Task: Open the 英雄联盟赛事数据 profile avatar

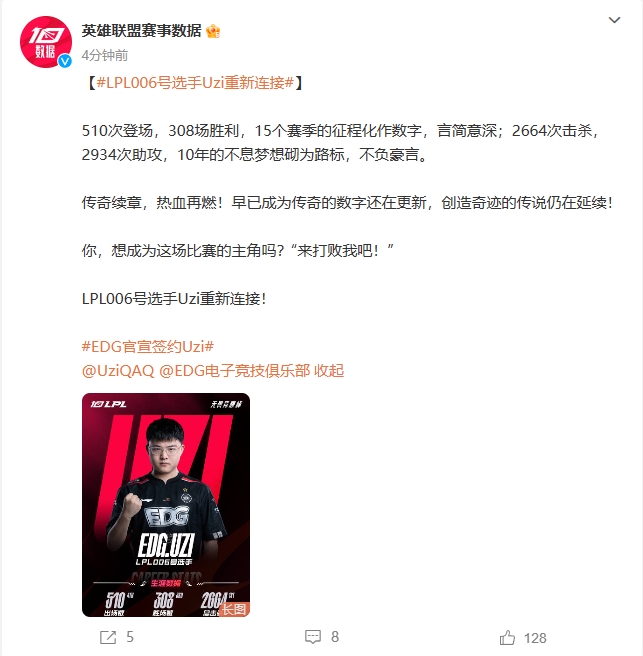Action: [x=46, y=42]
